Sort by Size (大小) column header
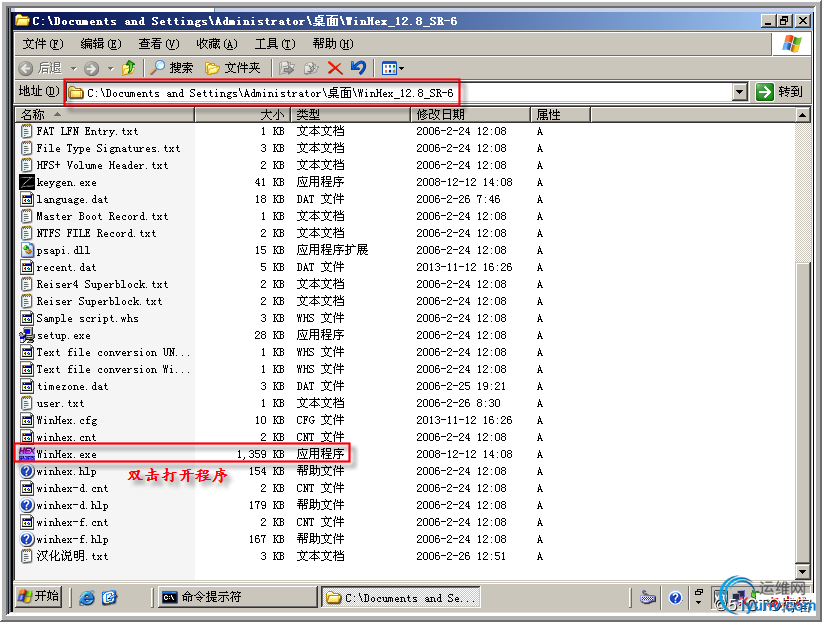Viewport: 822px width, 622px height. 243,114
